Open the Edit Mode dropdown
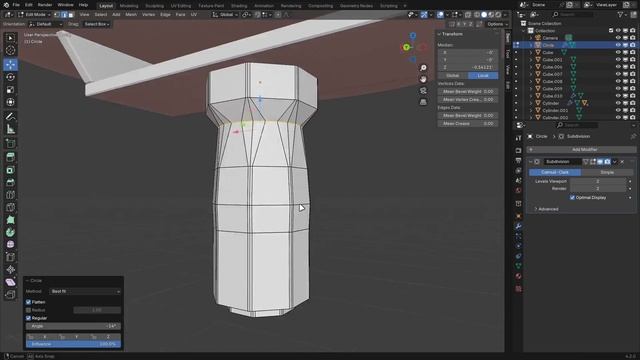This screenshot has width=640, height=360. tap(34, 15)
